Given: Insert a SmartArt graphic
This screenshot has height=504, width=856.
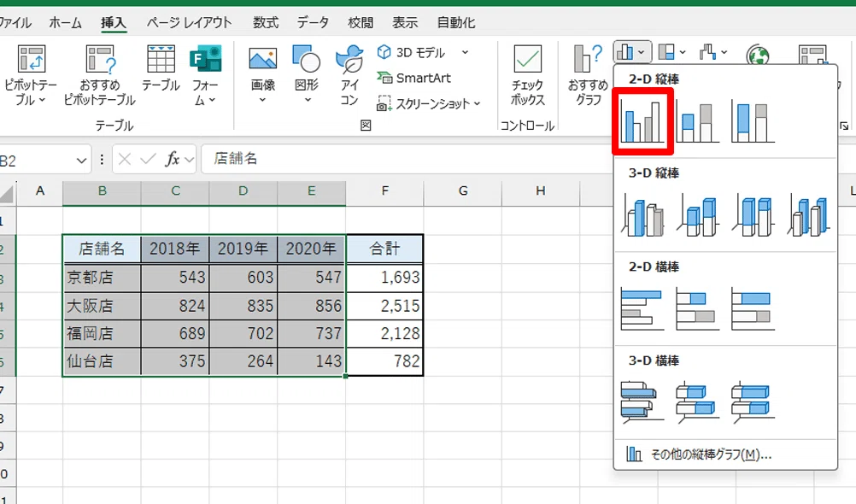Looking at the screenshot, I should point(413,78).
